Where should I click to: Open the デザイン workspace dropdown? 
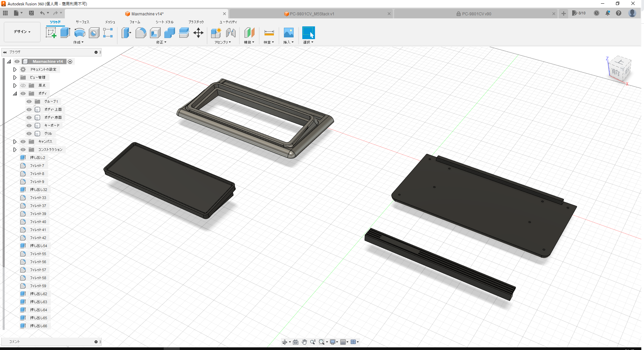tap(22, 32)
